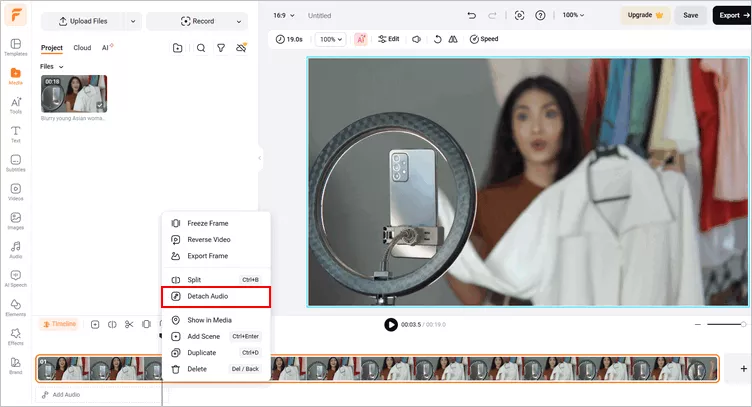Click the freeze frame timeline toolbar icon

pyautogui.click(x=146, y=325)
